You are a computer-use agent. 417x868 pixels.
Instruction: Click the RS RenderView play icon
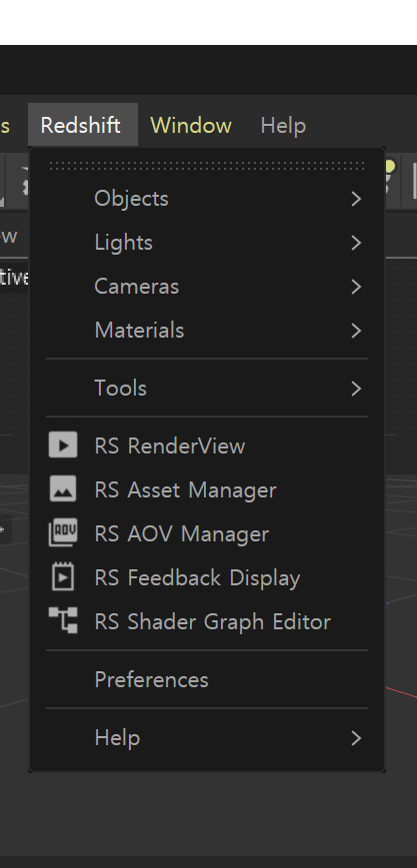[x=63, y=445]
